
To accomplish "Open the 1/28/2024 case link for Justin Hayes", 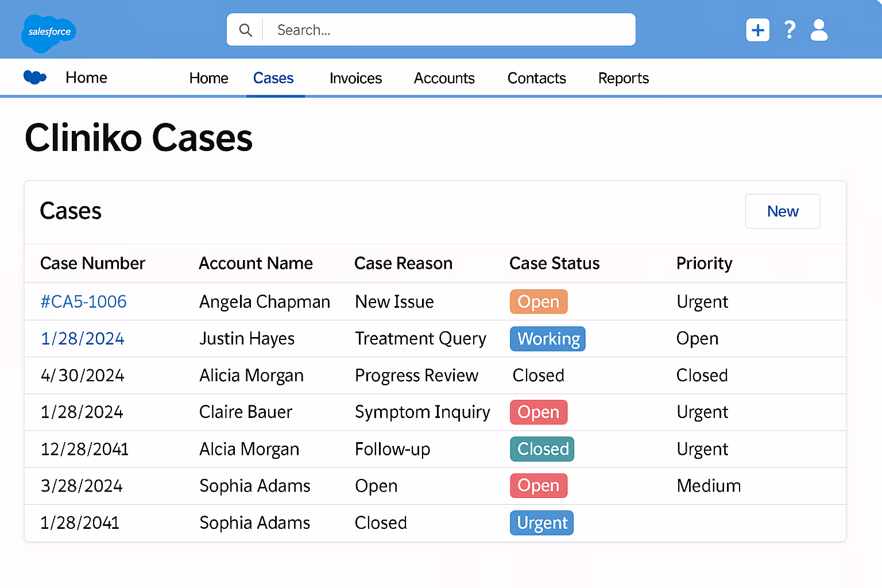I will point(82,338).
